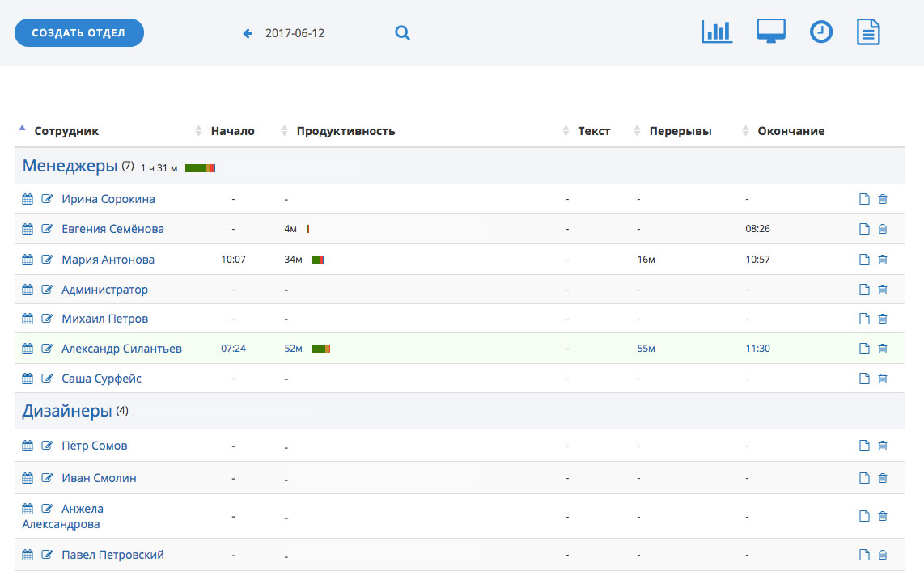Edit the record of Александр Силантьев
Screen dimensions: 924x571
(47, 348)
